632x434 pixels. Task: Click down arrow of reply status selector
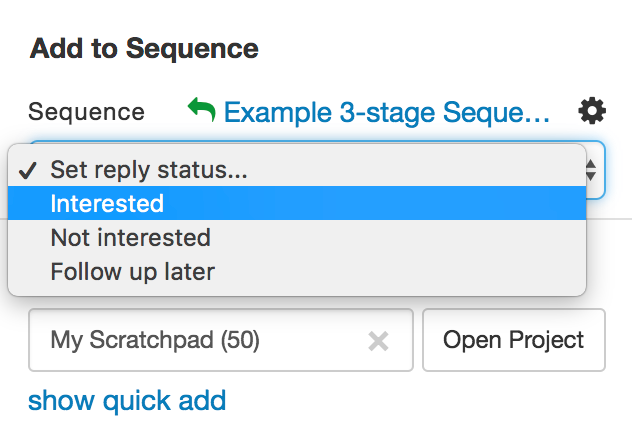(591, 177)
